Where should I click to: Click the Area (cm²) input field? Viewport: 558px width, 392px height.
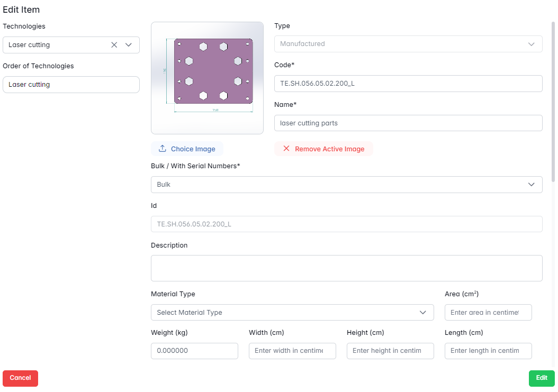(488, 313)
